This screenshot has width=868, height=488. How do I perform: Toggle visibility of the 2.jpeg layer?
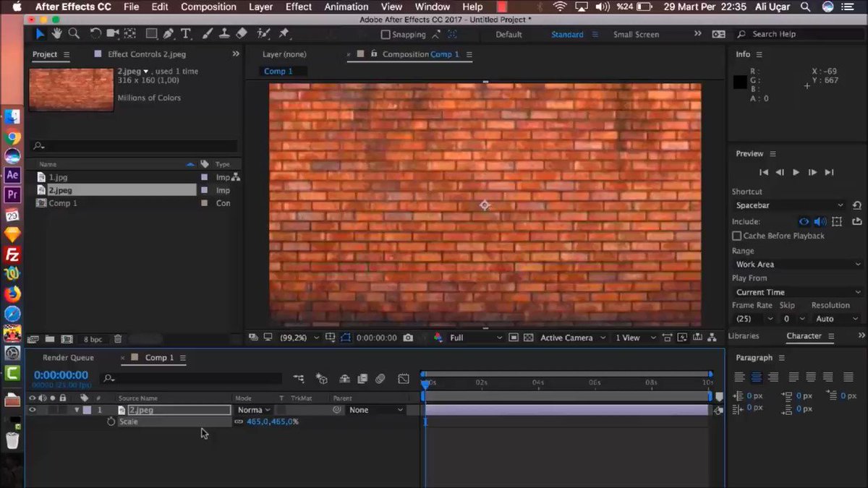(31, 409)
